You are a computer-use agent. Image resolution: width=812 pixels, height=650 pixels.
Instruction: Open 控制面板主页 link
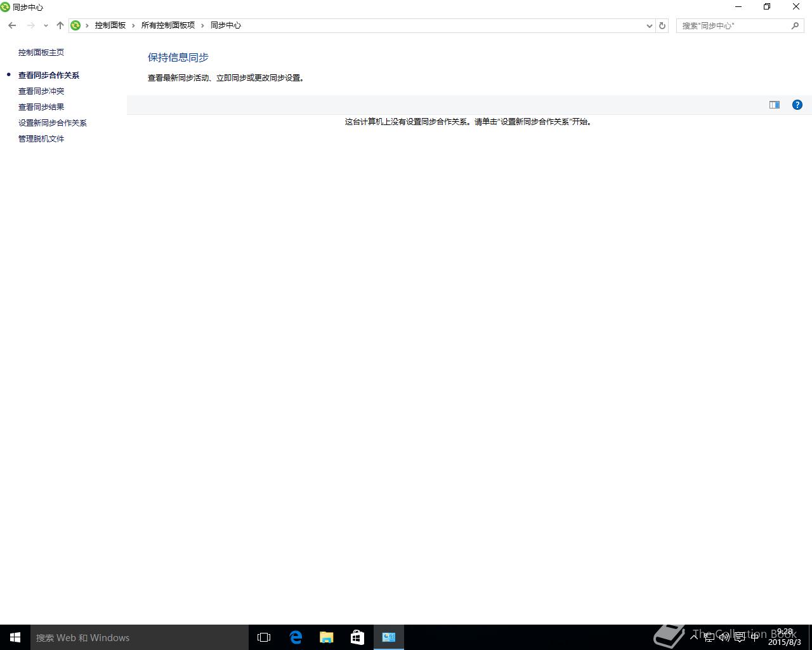tap(41, 53)
